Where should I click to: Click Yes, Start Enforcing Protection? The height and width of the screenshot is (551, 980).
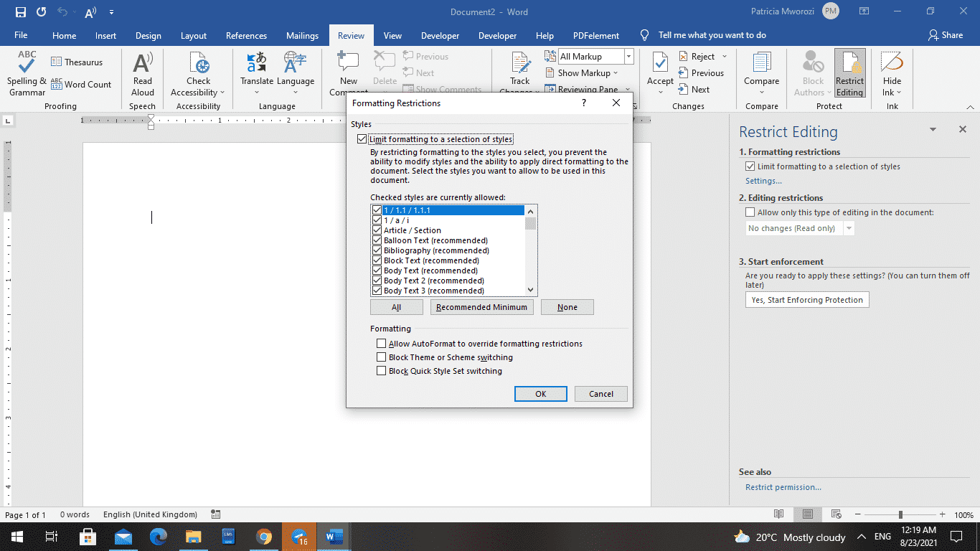[806, 299]
